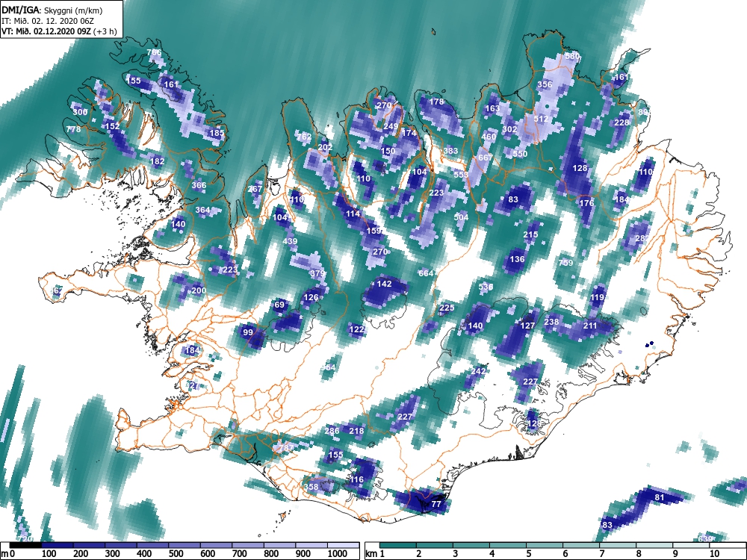Click the '302' visibility value
747x560 pixels.
509,129
